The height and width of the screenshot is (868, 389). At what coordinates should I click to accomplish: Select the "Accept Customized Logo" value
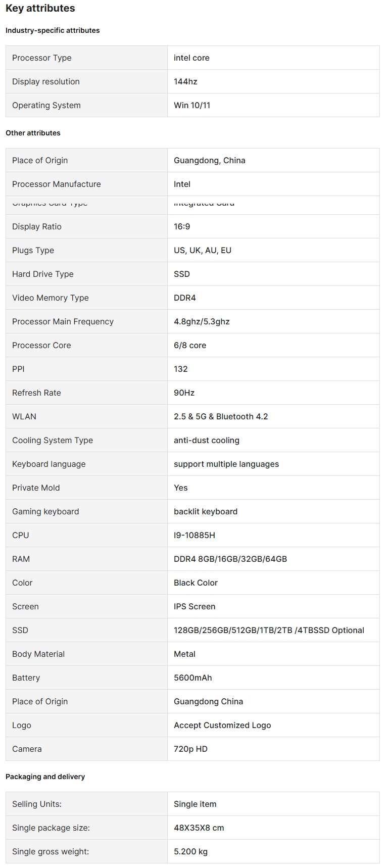pos(222,725)
